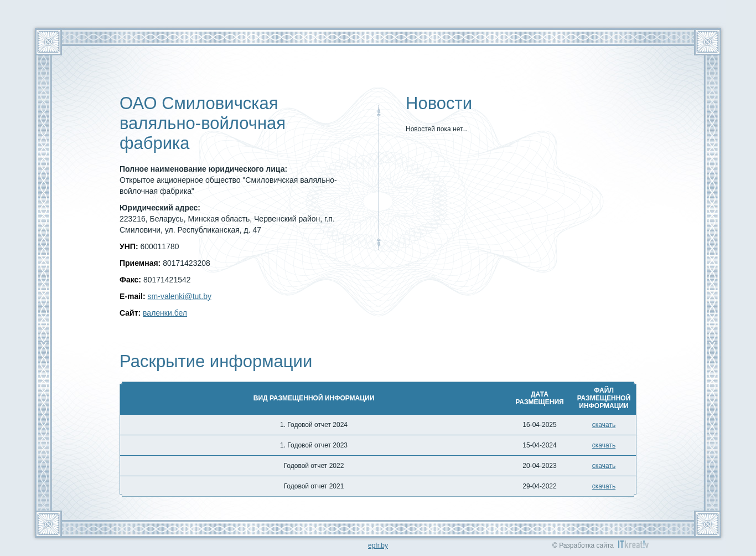Image resolution: width=756 pixels, height=556 pixels.
Task: Click the Новости heading
Action: point(439,104)
